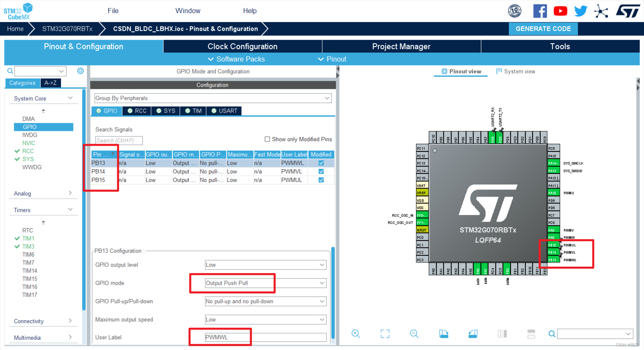Image resolution: width=644 pixels, height=350 pixels.
Task: Click the GENERATE CODE button
Action: pos(543,29)
